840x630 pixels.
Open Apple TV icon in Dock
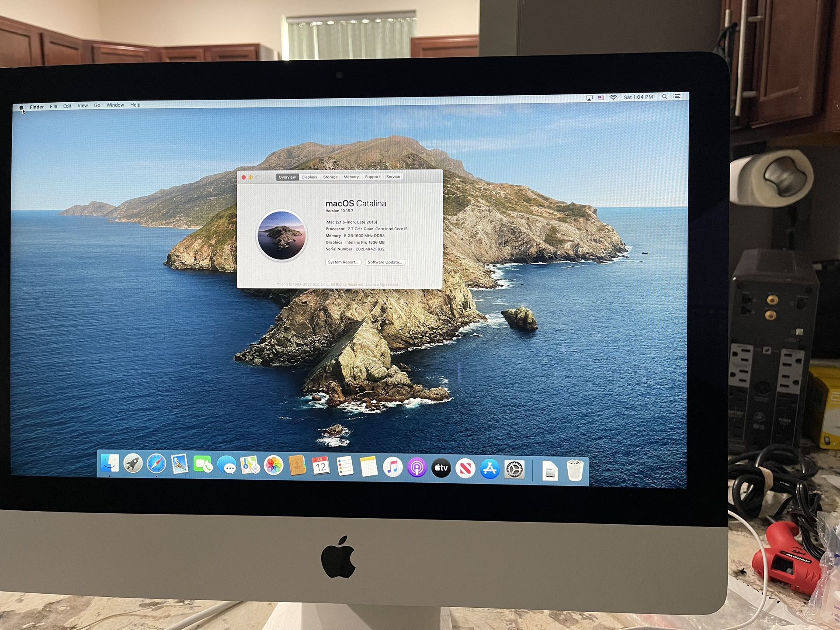(441, 468)
